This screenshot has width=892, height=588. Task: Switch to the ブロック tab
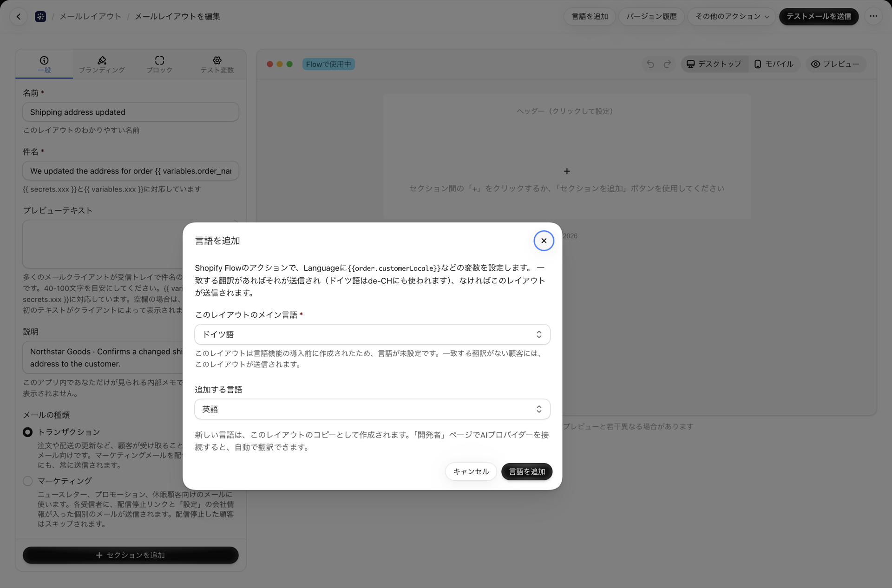pos(159,65)
